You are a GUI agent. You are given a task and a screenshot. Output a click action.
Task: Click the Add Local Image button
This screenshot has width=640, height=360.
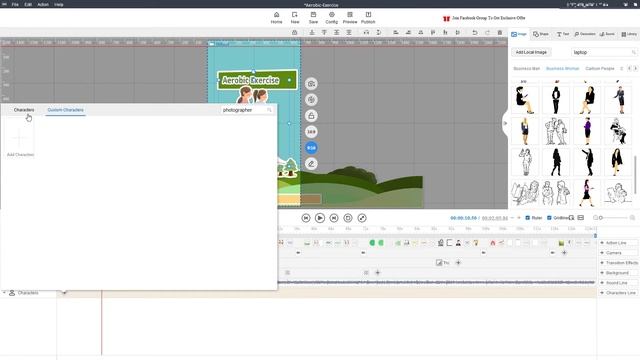pyautogui.click(x=531, y=52)
